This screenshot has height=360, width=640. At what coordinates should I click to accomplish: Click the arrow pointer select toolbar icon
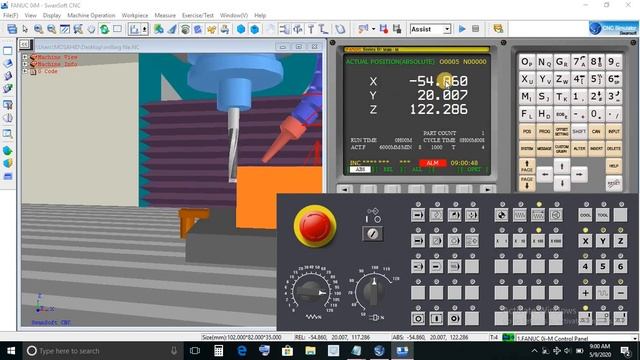[x=25, y=29]
